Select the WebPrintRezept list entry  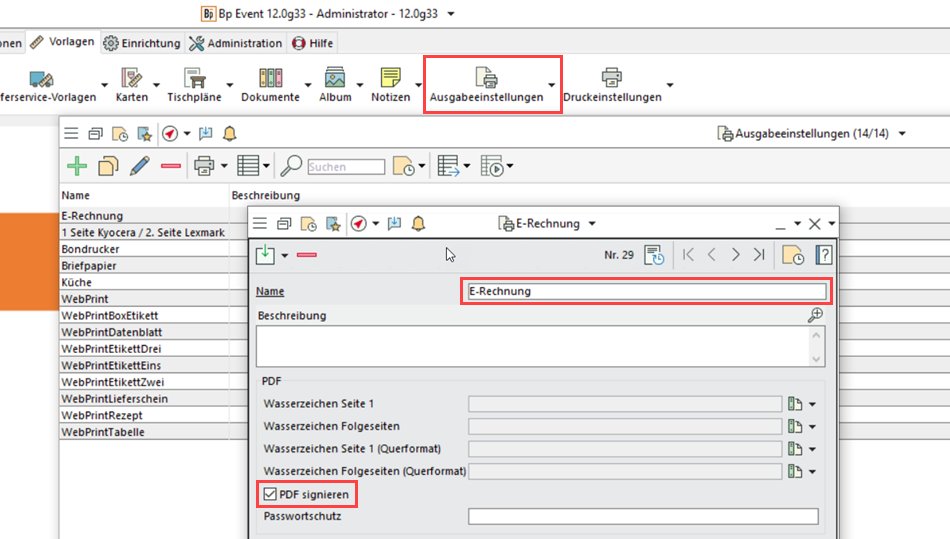click(x=101, y=415)
